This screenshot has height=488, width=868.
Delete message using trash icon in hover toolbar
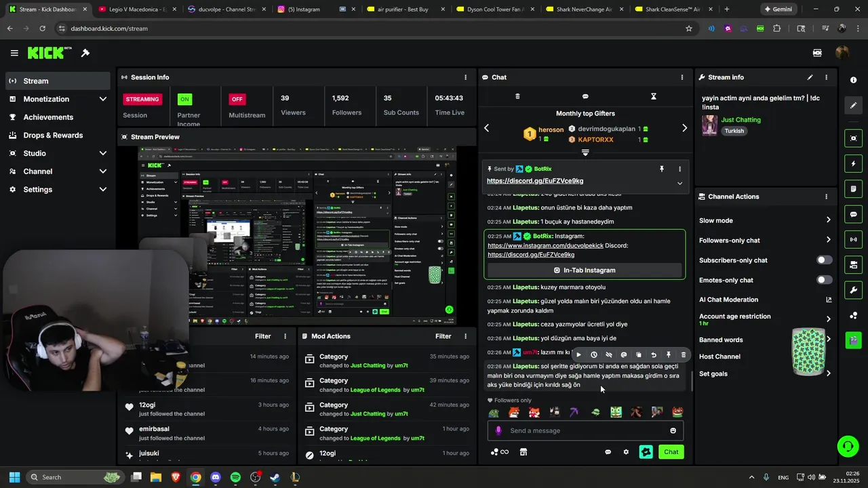tap(683, 354)
